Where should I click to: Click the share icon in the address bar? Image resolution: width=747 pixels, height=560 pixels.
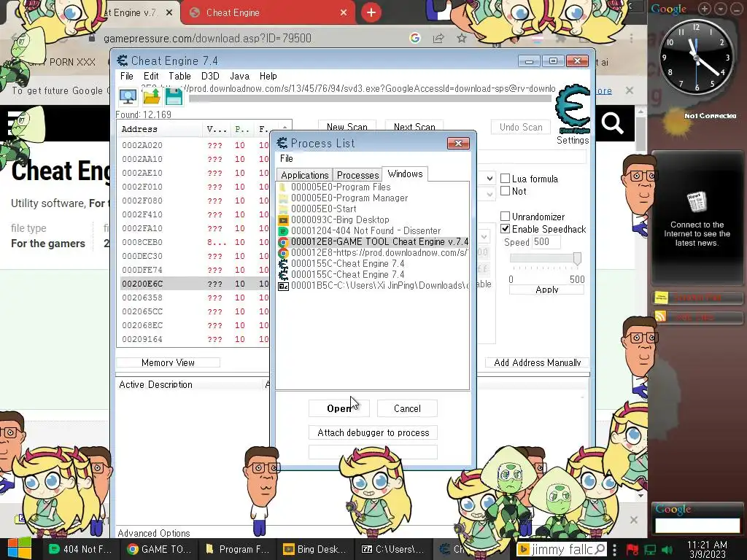click(438, 38)
